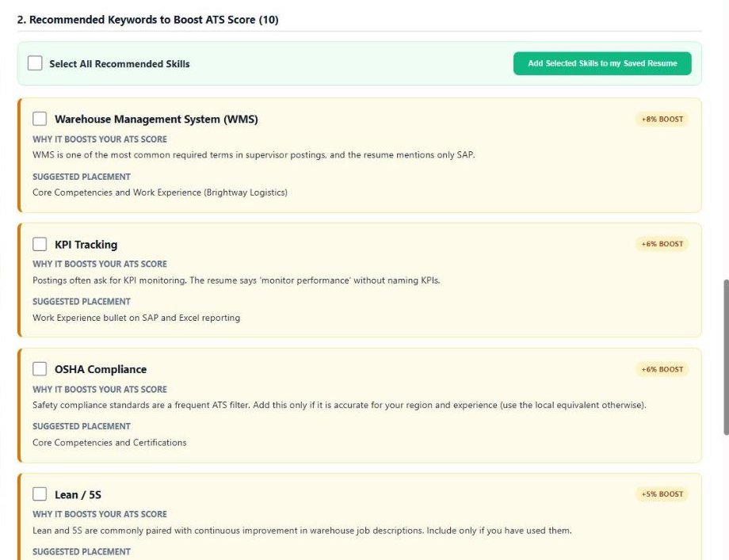Click the sentence about KPI monitoring postings
729x560 pixels.
coord(236,280)
